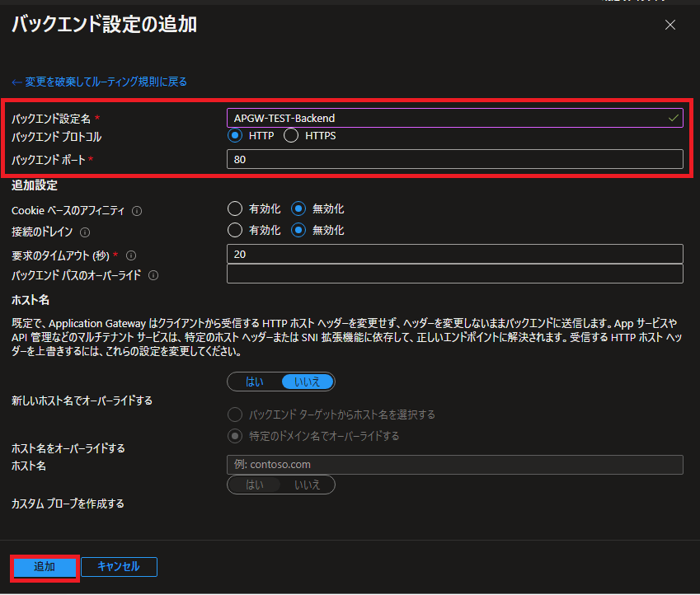Image resolution: width=700 pixels, height=595 pixels.
Task: Close the バックエンド設定の追加 panel
Action: click(669, 25)
